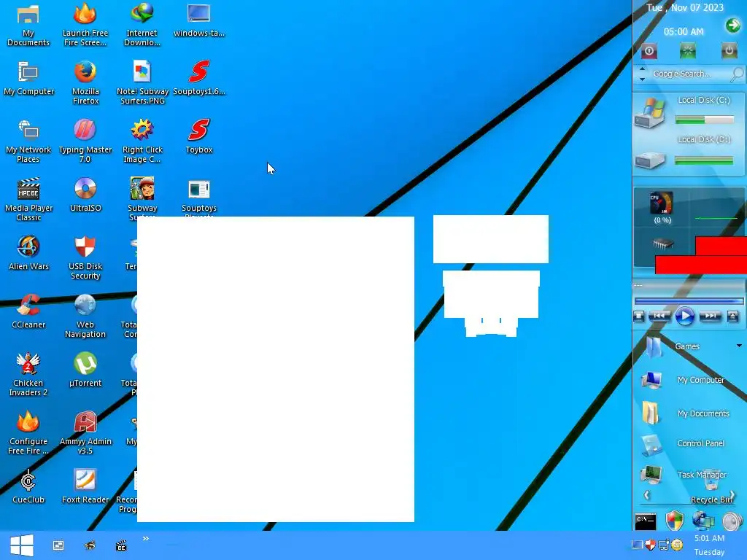Open My Computer desktop icon

[28, 79]
